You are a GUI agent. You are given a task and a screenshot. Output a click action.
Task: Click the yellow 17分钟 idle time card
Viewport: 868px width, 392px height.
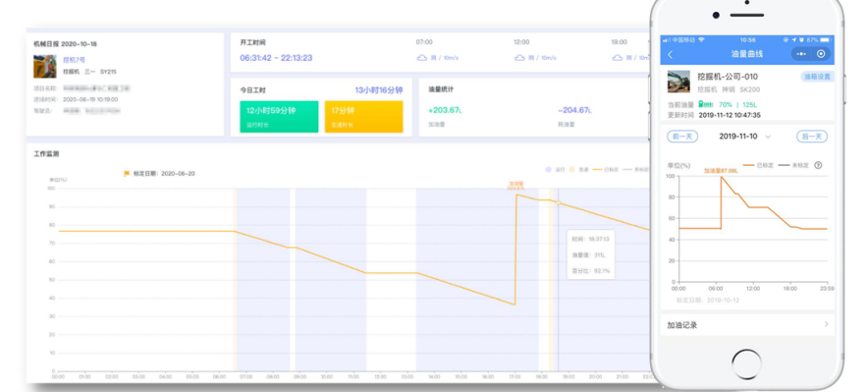click(363, 116)
